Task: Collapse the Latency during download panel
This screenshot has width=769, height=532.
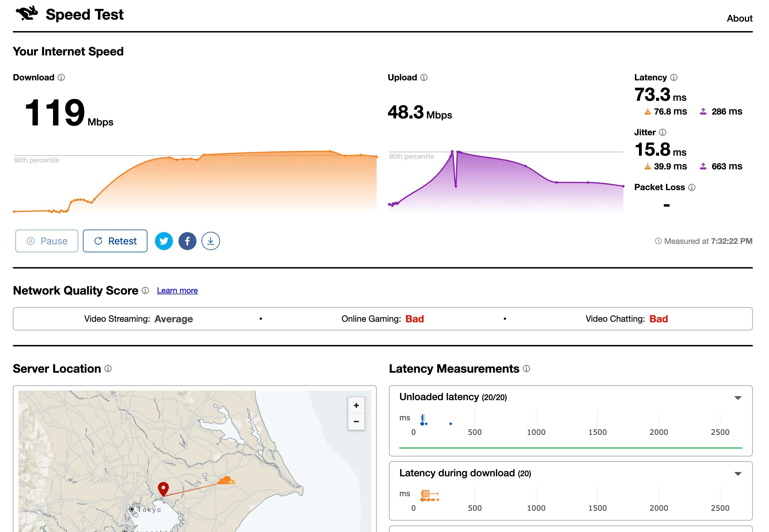Action: (x=738, y=474)
